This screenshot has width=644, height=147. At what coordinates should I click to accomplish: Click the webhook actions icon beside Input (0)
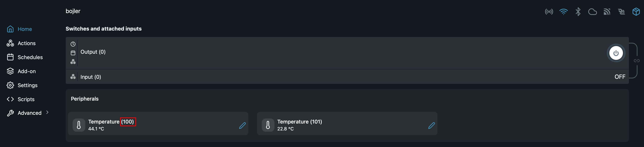click(73, 77)
